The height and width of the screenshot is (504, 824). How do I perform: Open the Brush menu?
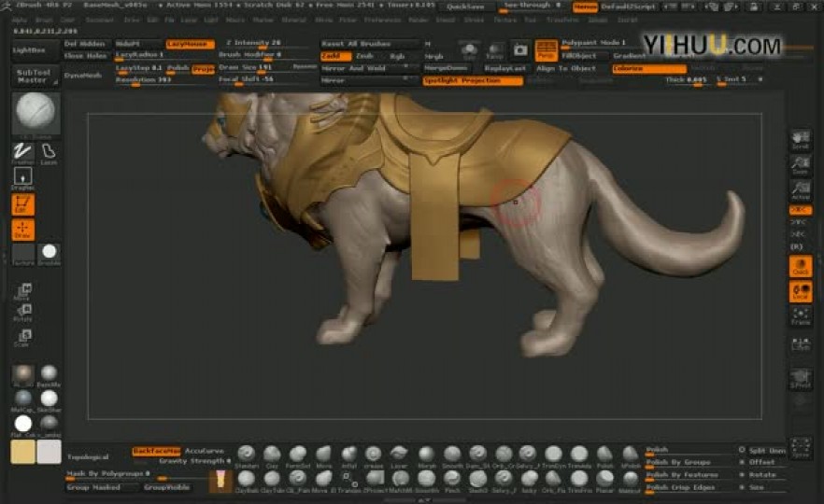[44, 20]
